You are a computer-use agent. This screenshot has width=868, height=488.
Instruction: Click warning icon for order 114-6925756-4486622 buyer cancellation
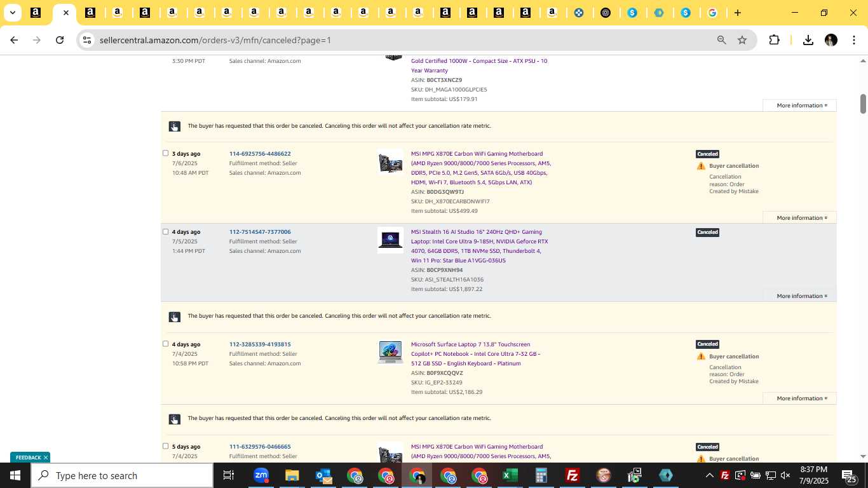point(701,166)
